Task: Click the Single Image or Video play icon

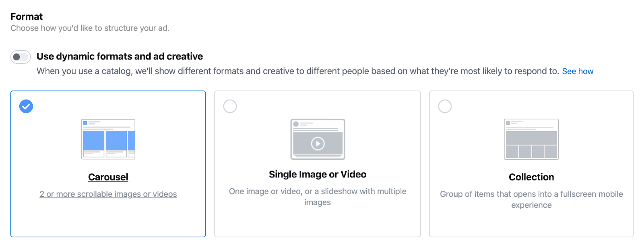Action: coord(318,144)
